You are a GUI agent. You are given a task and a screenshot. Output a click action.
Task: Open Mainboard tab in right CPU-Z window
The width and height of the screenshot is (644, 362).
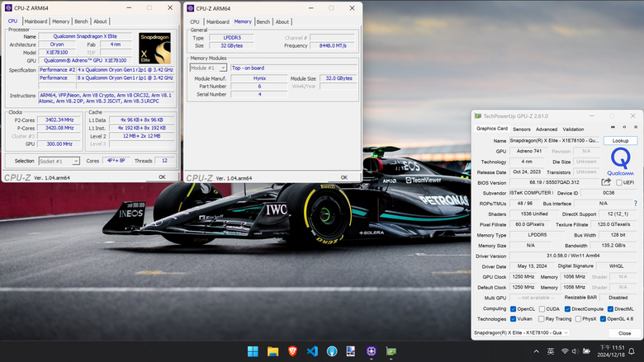(x=218, y=21)
